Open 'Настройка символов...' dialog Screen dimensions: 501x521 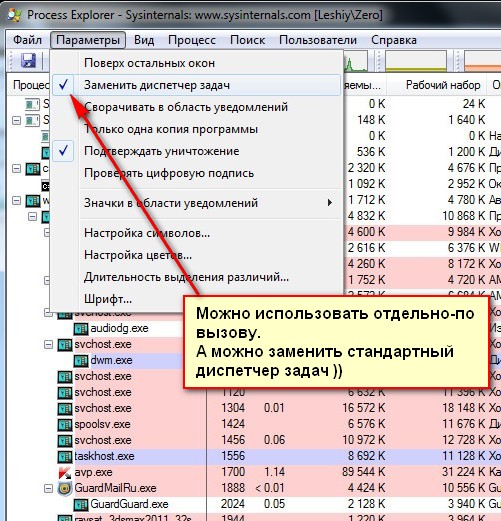197,233
